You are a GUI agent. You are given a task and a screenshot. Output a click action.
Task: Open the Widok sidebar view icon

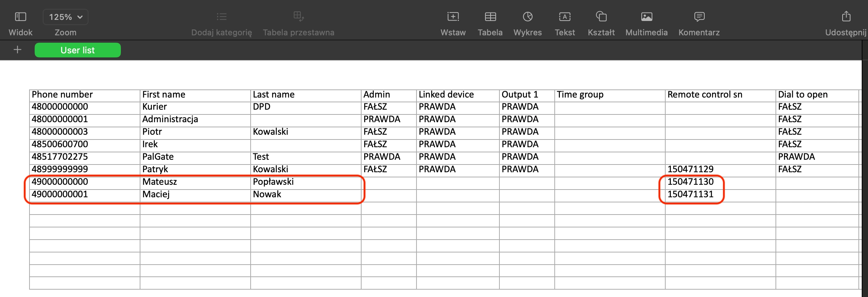coord(20,17)
